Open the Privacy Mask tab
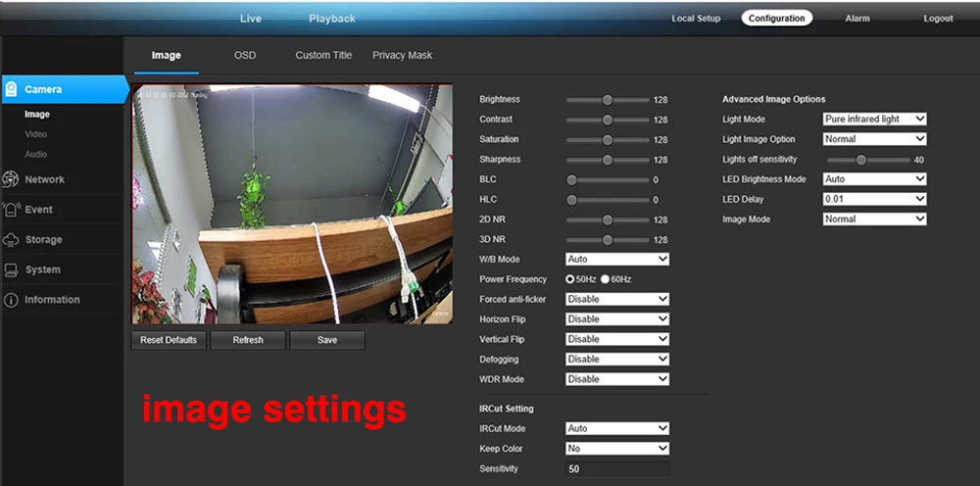The height and width of the screenshot is (486, 980). tap(402, 56)
